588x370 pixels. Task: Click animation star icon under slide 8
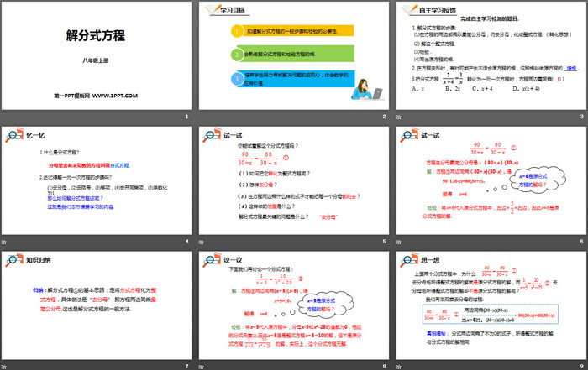tap(202, 367)
